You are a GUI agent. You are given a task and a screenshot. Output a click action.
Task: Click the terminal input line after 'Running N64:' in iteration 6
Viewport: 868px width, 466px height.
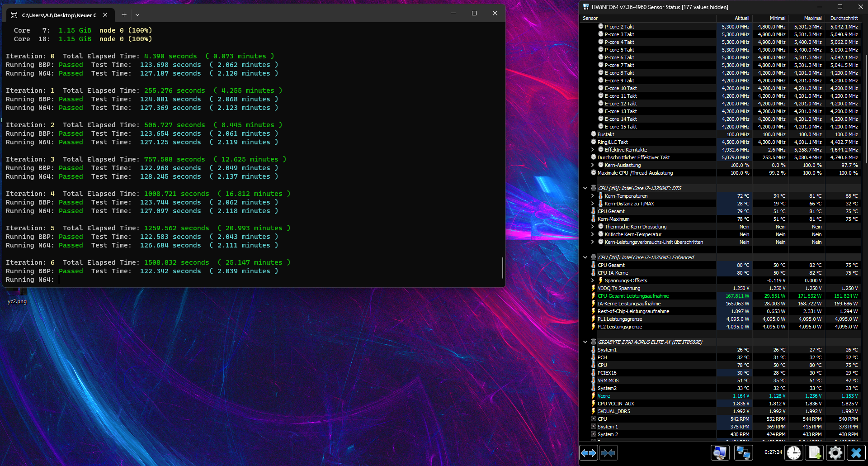[x=59, y=280]
